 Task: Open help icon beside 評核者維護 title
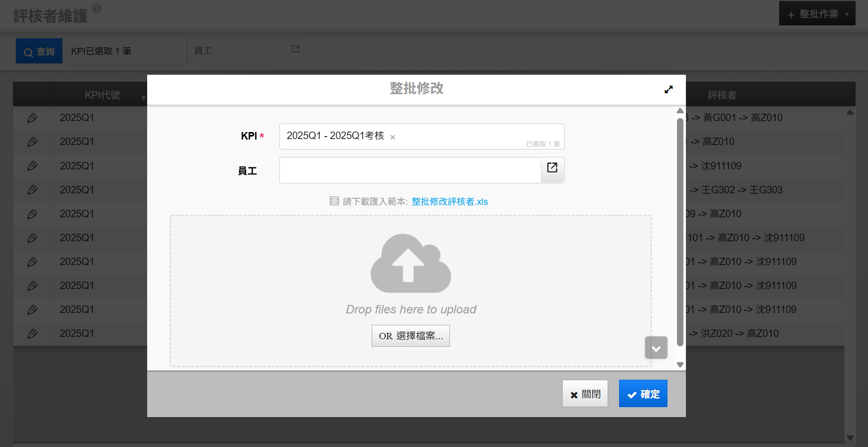point(97,8)
